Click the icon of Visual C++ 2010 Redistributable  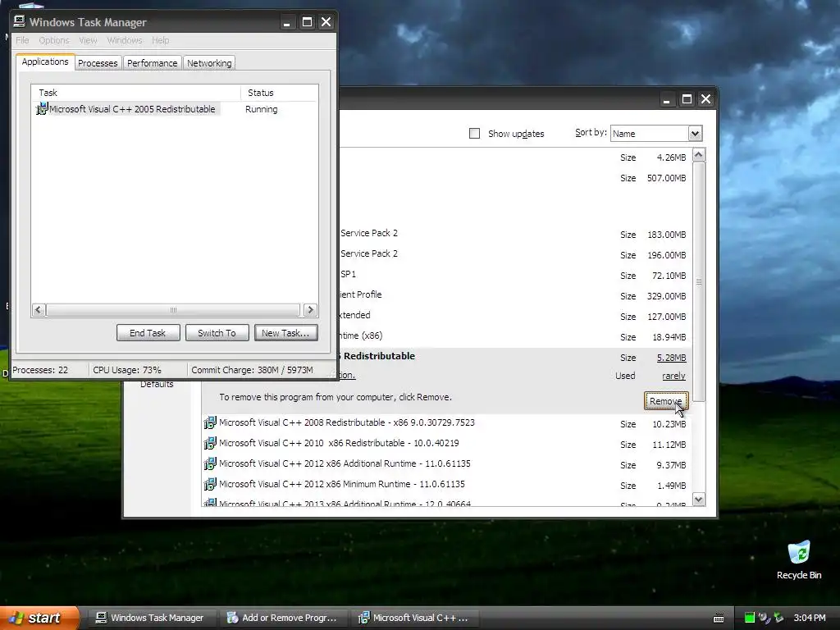(x=210, y=444)
